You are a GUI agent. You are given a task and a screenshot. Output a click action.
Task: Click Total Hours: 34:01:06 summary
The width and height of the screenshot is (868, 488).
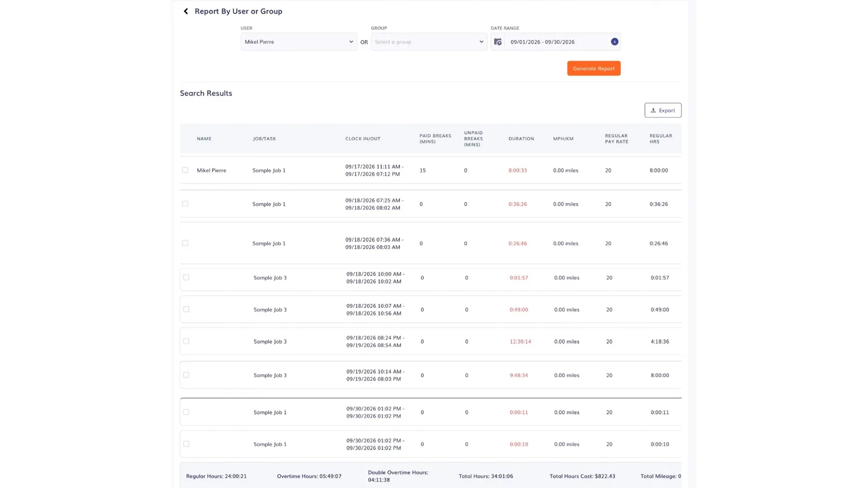486,476
